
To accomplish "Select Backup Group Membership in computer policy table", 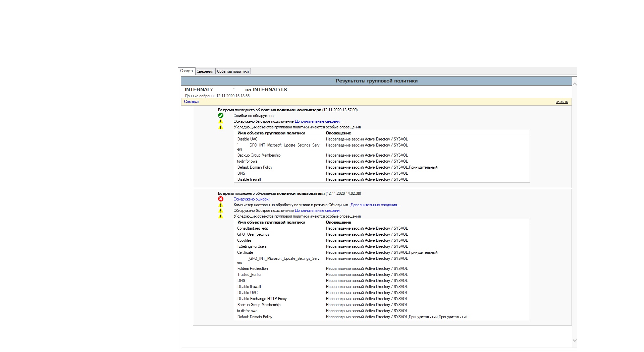I will click(382, 155).
